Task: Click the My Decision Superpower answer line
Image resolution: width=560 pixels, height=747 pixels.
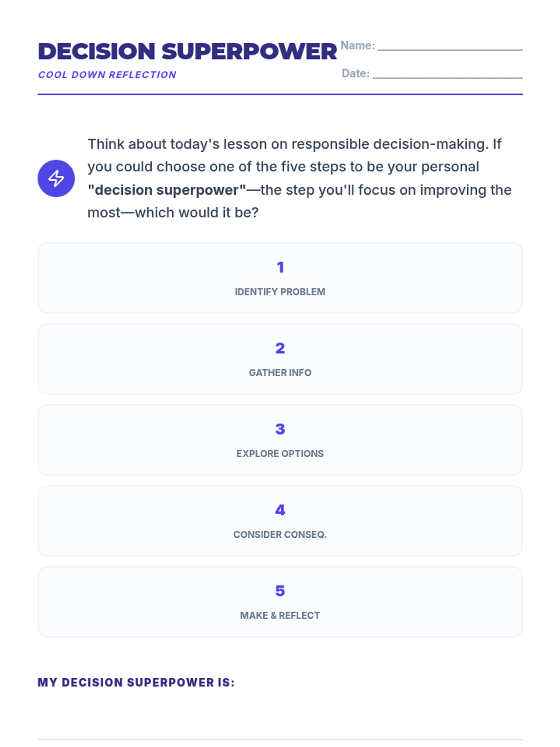Action: pyautogui.click(x=280, y=739)
